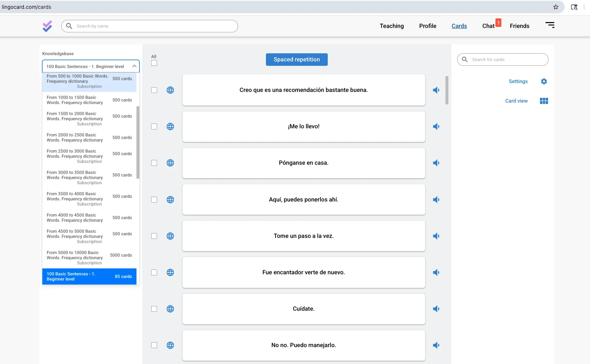Click globe icon beside '¡Me lo llevo!'
This screenshot has width=590, height=364.
[170, 126]
